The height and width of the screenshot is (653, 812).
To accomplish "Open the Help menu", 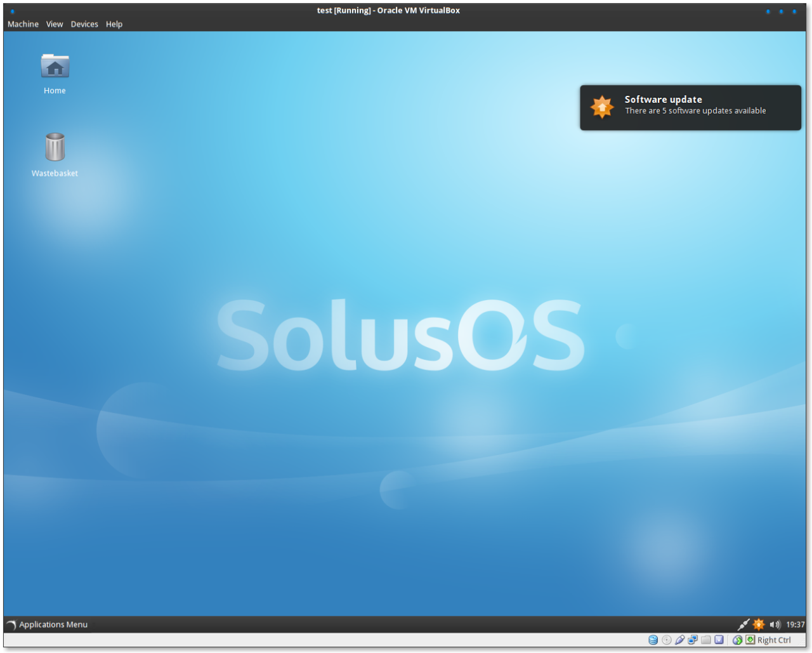I will tap(114, 24).
